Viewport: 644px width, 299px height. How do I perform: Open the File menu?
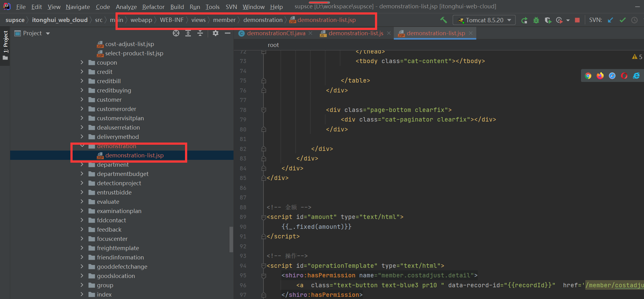pos(21,6)
